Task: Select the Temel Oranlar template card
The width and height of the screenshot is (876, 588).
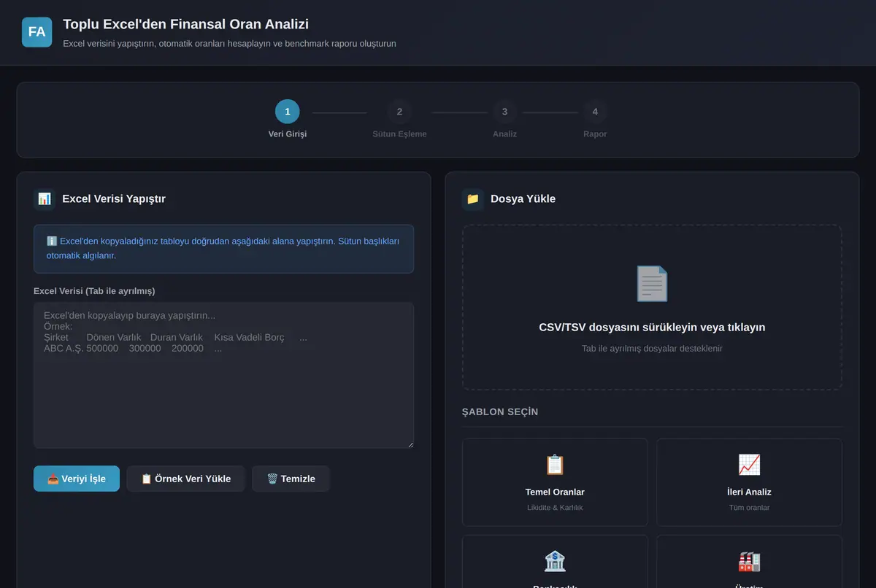Action: tap(555, 482)
